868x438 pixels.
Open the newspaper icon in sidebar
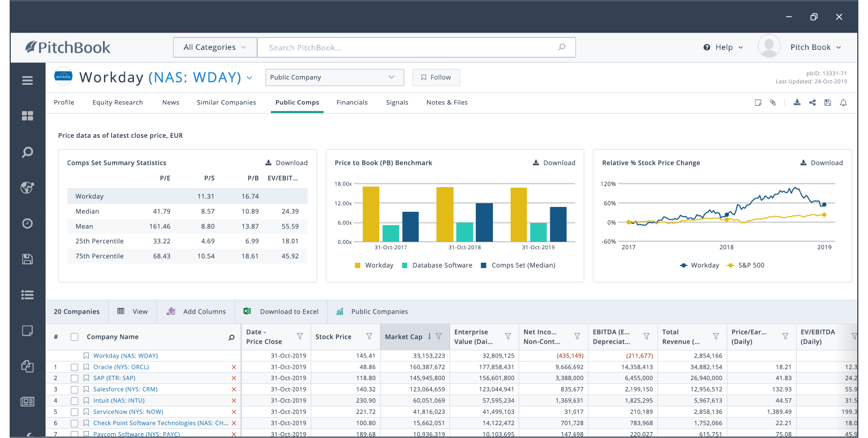(x=27, y=402)
